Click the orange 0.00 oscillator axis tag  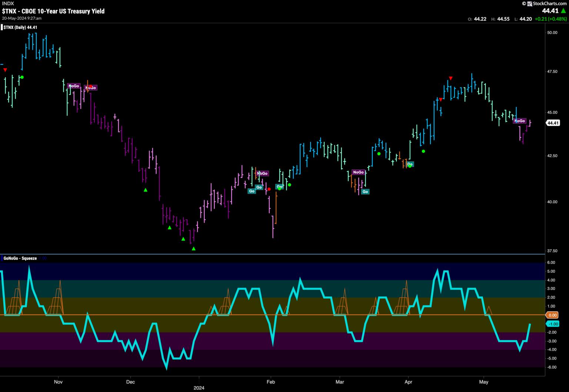click(552, 315)
